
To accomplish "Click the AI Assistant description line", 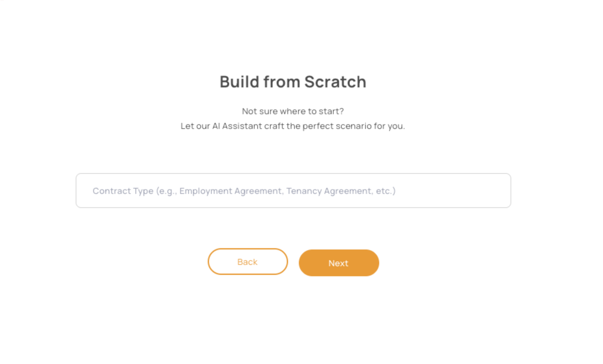I will coord(293,126).
